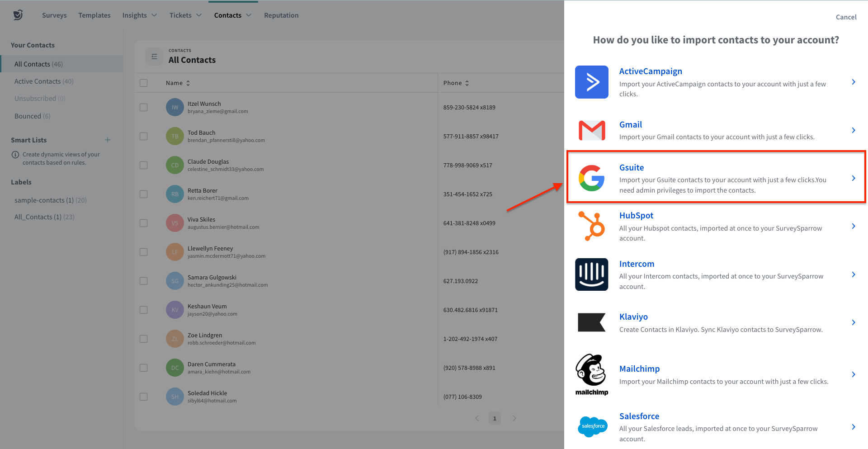Check the box for Itzel Wunsch
Image resolution: width=868 pixels, height=449 pixels.
click(144, 108)
